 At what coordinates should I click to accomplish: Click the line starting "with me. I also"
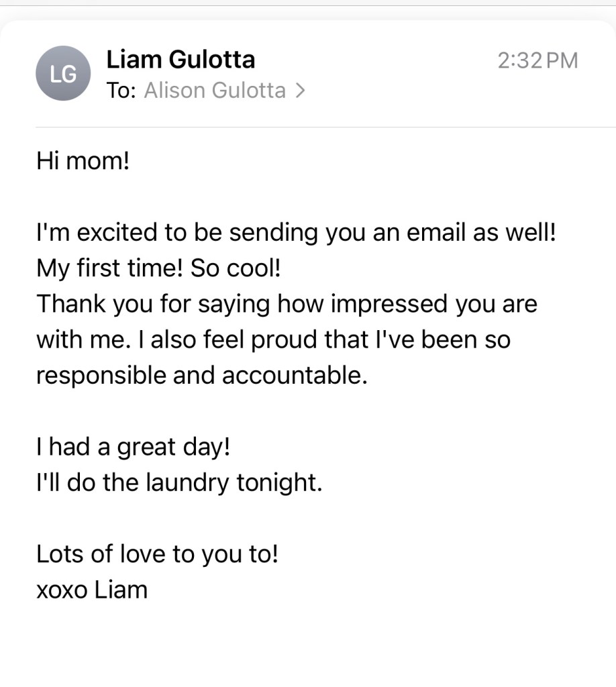pyautogui.click(x=273, y=339)
